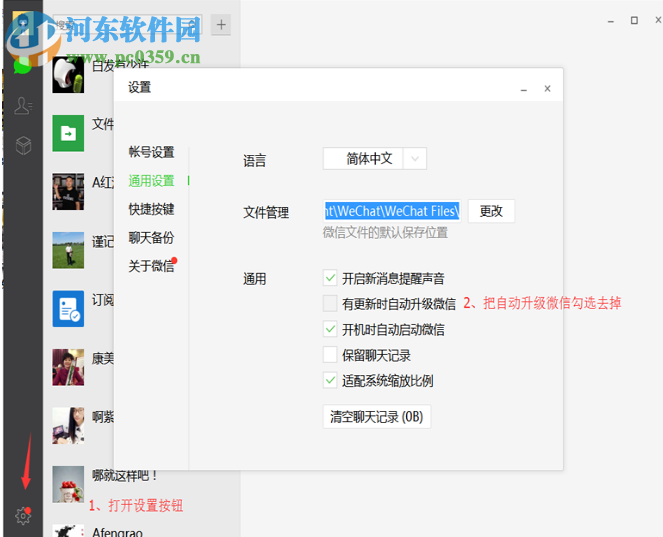Switch to 帐号设置 tab
The width and height of the screenshot is (663, 537).
tap(151, 152)
